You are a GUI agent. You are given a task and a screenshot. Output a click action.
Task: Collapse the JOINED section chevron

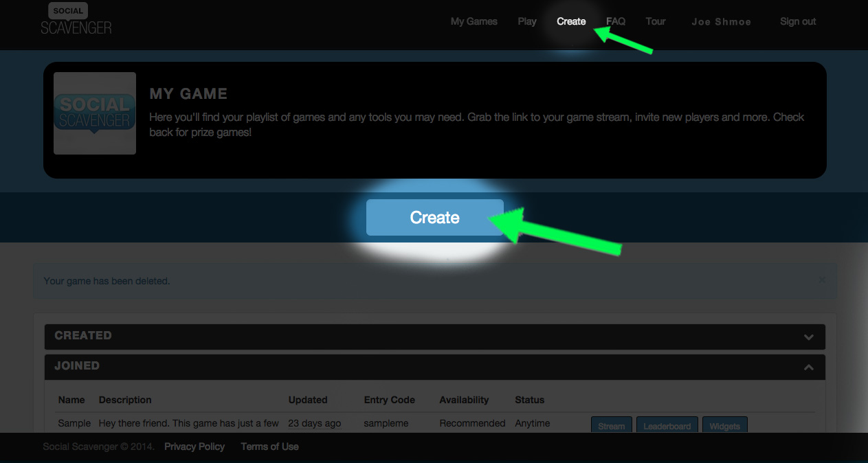point(809,367)
